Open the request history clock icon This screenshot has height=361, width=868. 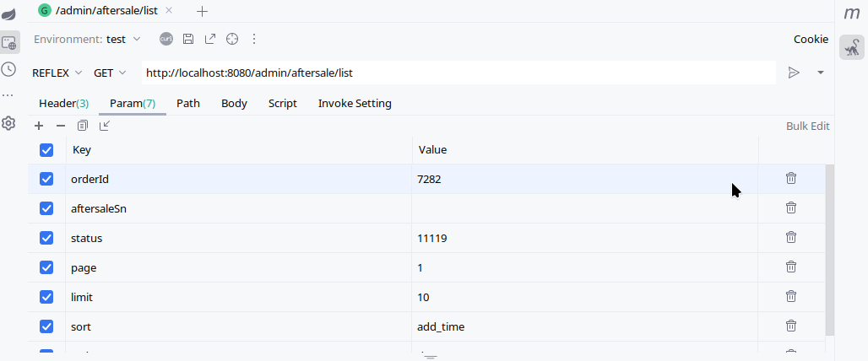click(9, 69)
